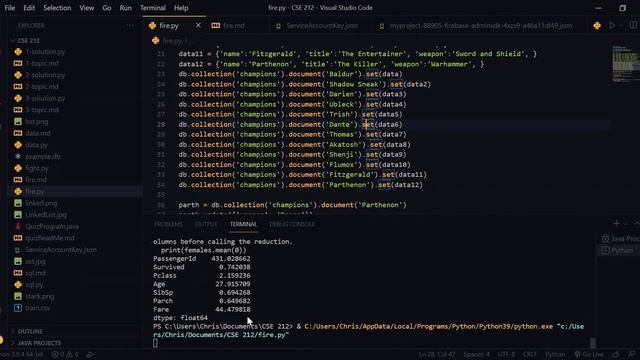Switch to the DEBUG CONSOLE tab
The height and width of the screenshot is (360, 640).
pyautogui.click(x=292, y=224)
